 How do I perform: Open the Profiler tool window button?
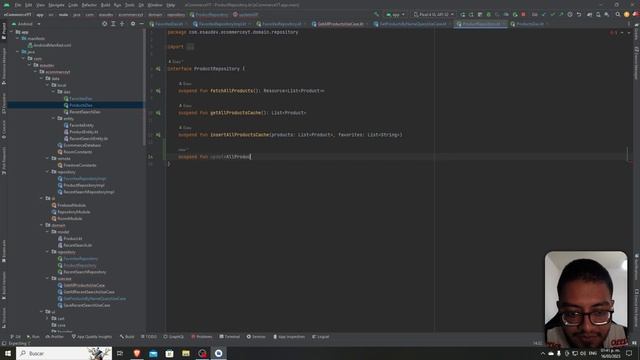(x=55, y=337)
